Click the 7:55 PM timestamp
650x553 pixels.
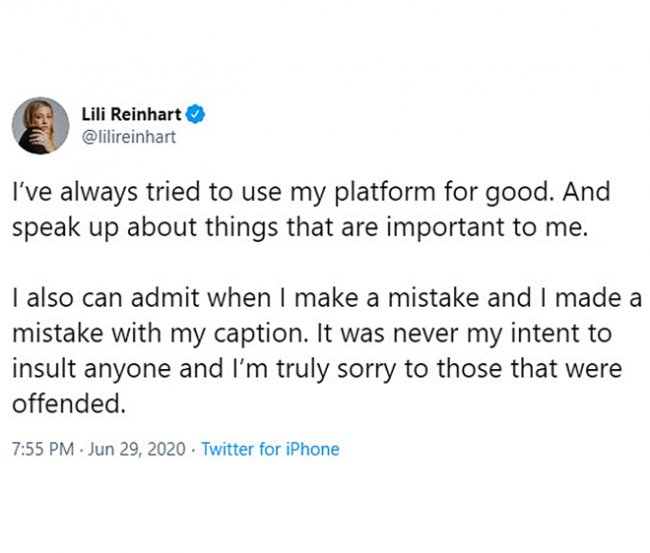tap(42, 449)
